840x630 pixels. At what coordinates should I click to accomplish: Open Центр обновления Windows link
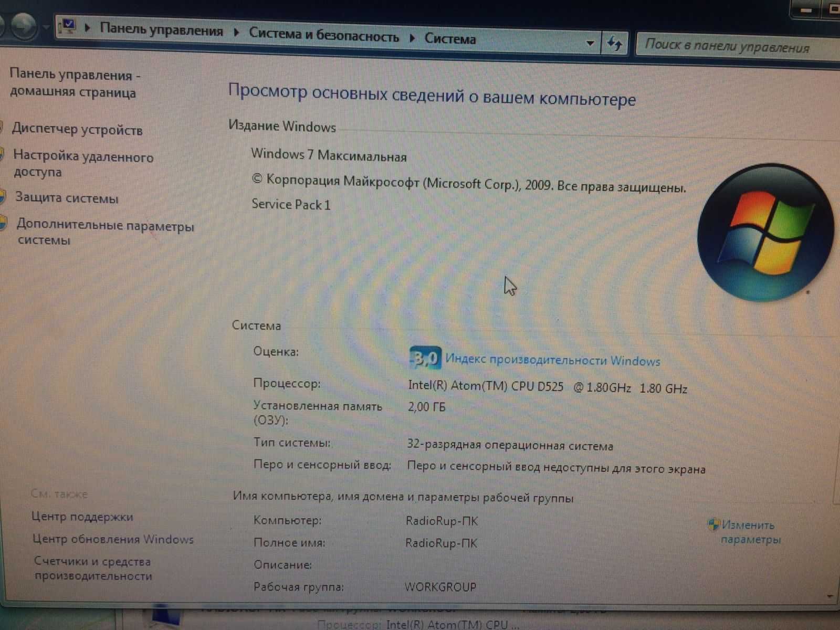click(113, 539)
